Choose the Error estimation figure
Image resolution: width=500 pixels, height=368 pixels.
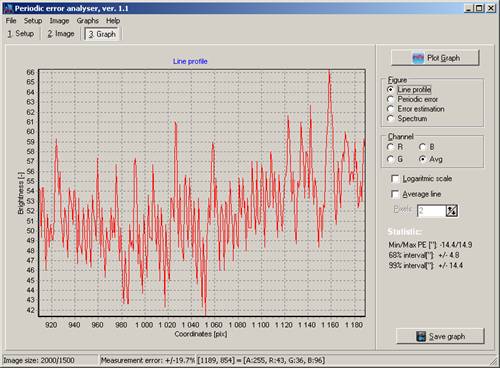coord(391,109)
